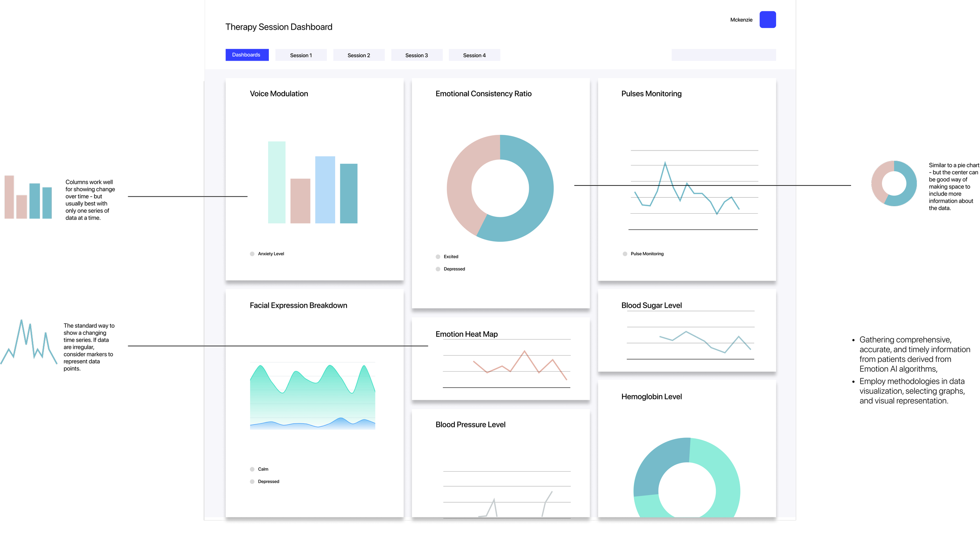
Task: Switch to Session 2 tab
Action: pos(359,55)
